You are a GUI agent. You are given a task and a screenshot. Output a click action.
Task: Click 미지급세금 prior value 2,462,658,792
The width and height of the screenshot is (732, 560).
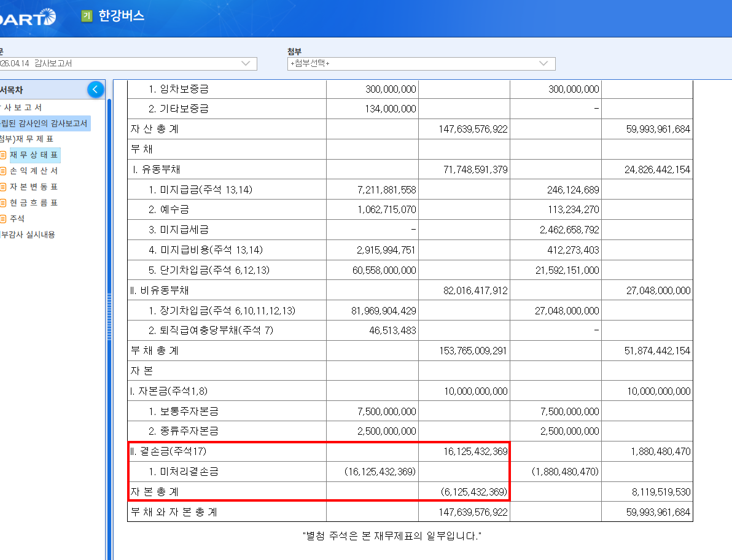(x=569, y=230)
